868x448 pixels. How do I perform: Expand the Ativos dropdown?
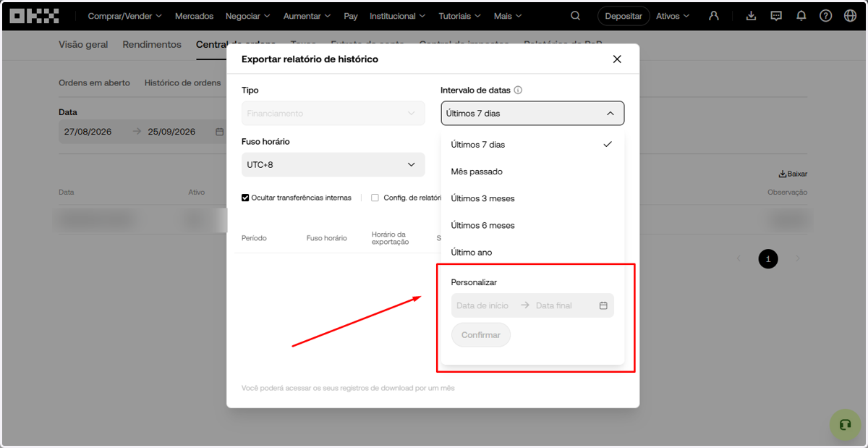point(673,16)
